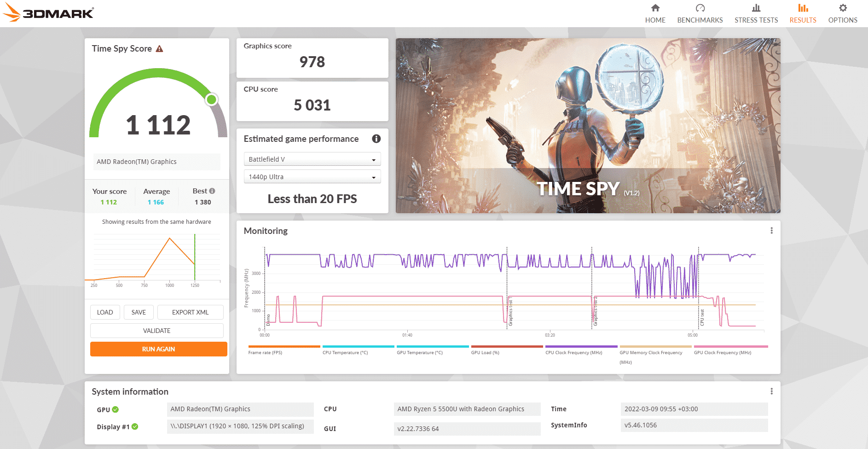The width and height of the screenshot is (868, 449).
Task: Go to the Home tab
Action: click(x=655, y=13)
